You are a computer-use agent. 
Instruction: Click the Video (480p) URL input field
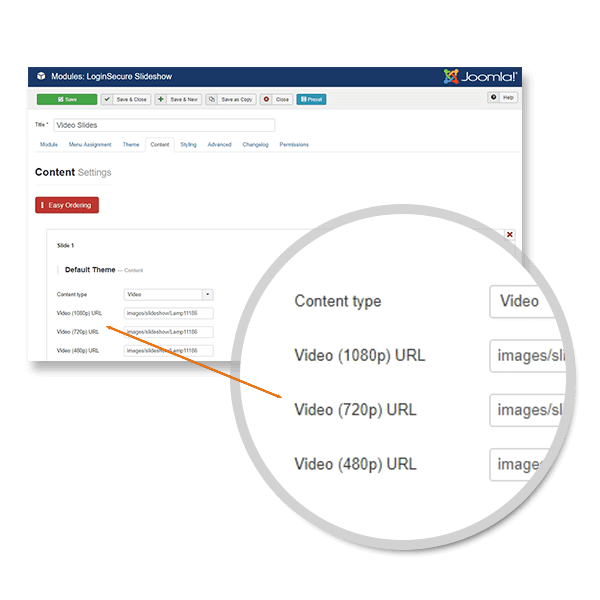[x=168, y=351]
